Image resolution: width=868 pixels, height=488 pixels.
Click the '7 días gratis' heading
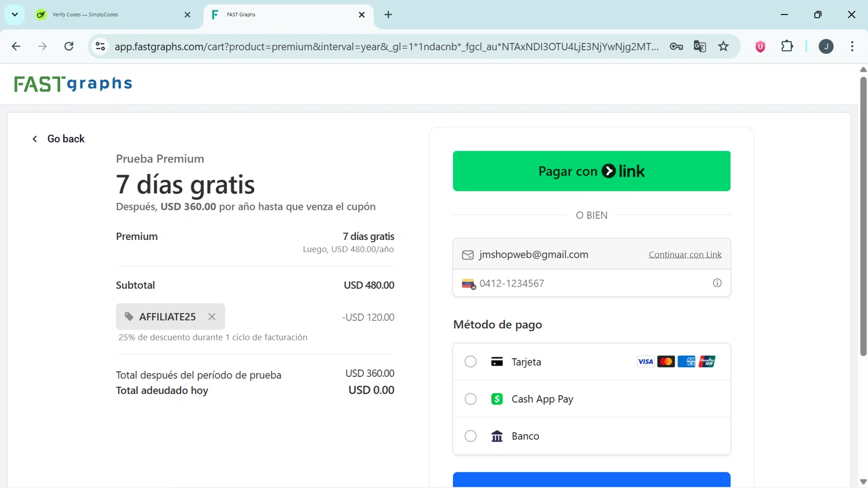185,184
